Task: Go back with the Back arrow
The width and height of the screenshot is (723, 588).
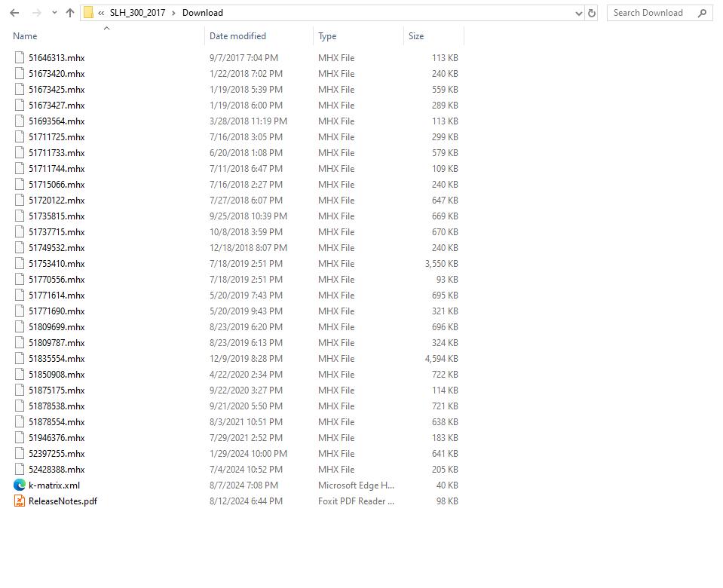Action: 14,13
